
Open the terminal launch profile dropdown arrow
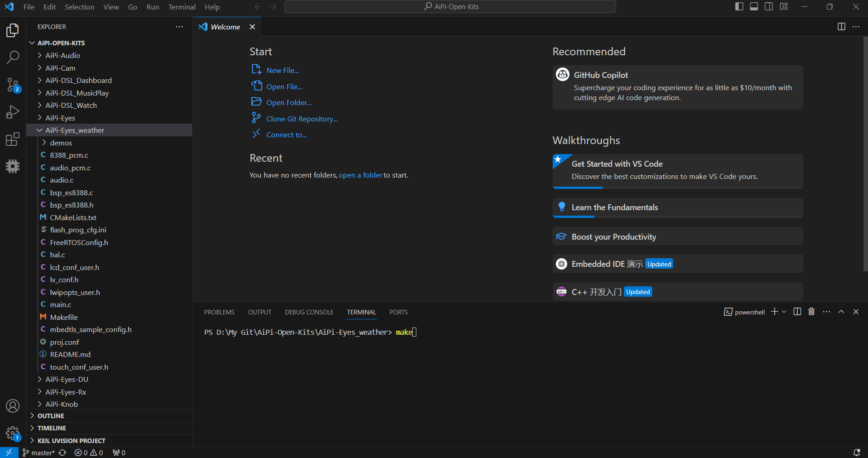coord(784,312)
